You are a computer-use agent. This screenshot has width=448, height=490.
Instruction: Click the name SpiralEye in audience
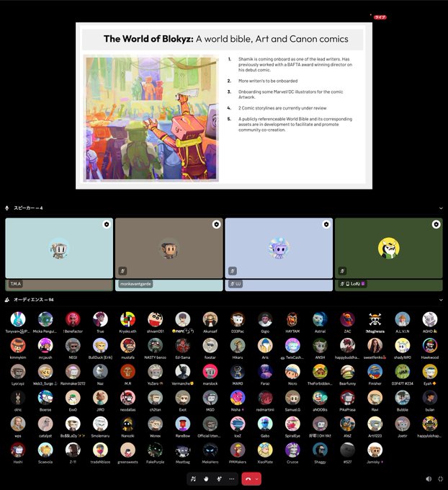[x=292, y=436]
